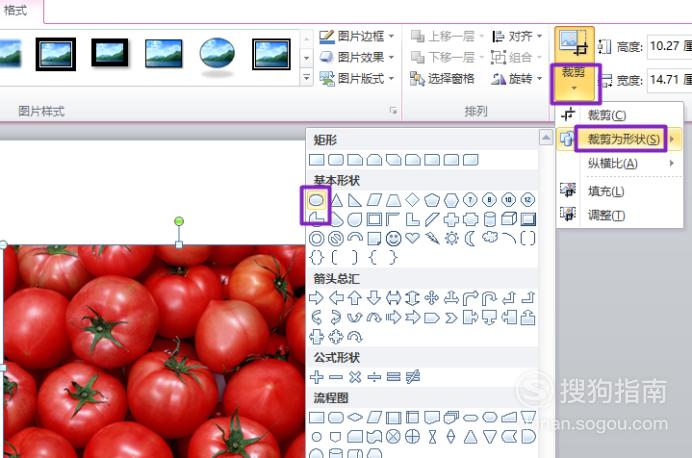Choose the Left Arrow block arrow

point(336,298)
